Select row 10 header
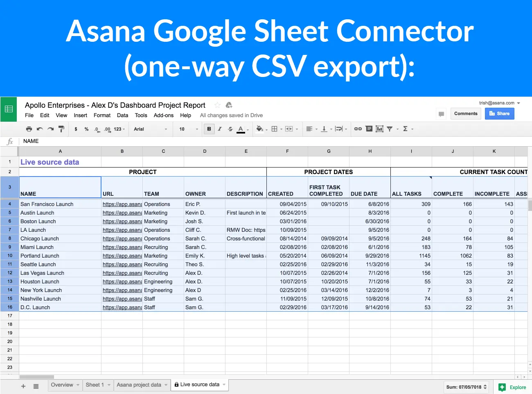 10,256
